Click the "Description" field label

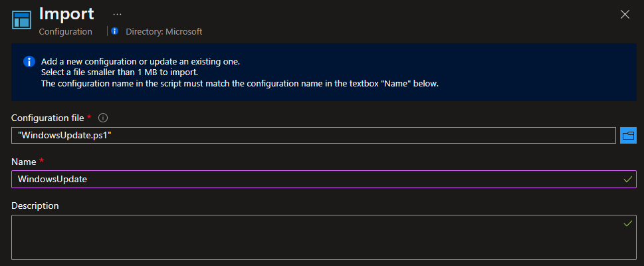(35, 205)
